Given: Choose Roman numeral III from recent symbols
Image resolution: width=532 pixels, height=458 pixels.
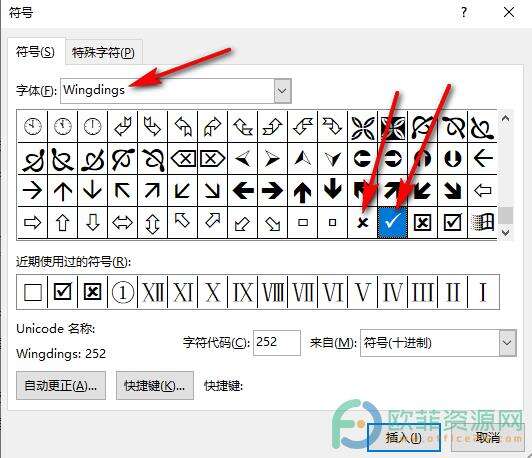Looking at the screenshot, I should 422,292.
